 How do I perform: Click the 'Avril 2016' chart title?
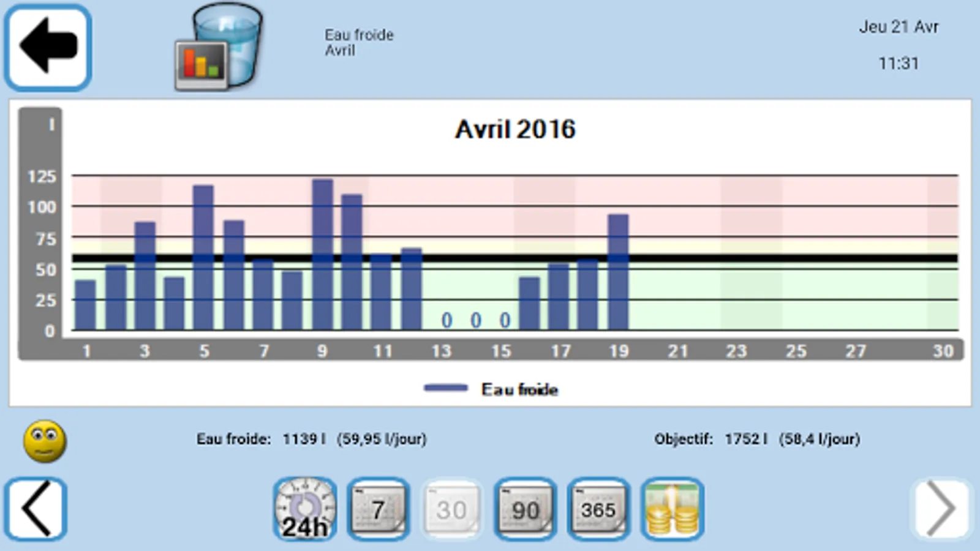[515, 129]
